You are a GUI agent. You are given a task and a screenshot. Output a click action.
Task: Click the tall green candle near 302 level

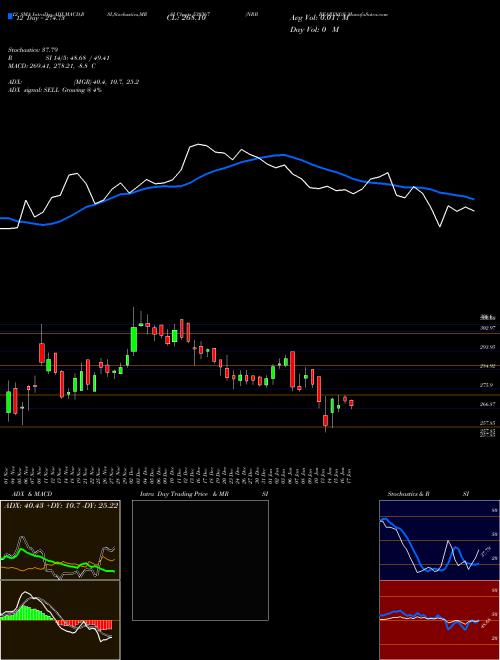click(134, 339)
